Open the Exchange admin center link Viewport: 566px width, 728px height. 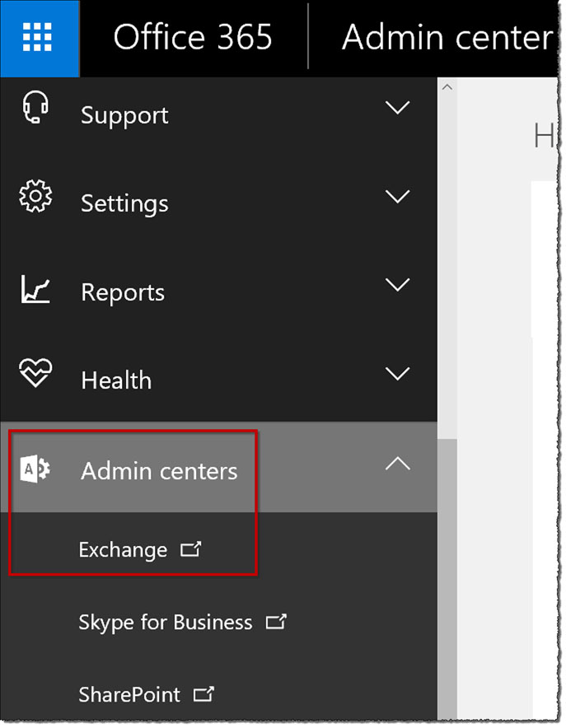tap(123, 549)
